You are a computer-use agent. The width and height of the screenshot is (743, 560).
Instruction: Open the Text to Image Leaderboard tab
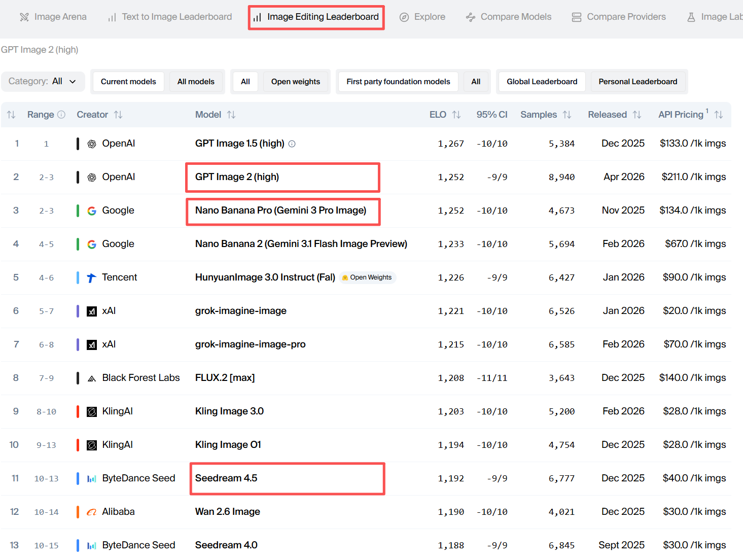(170, 17)
